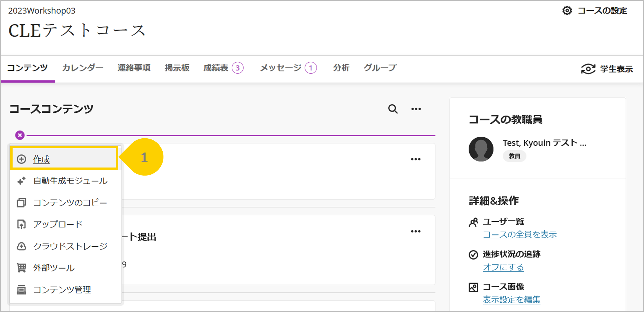644x312 pixels.
Task: Open more options for first content item
Action: pos(416,159)
